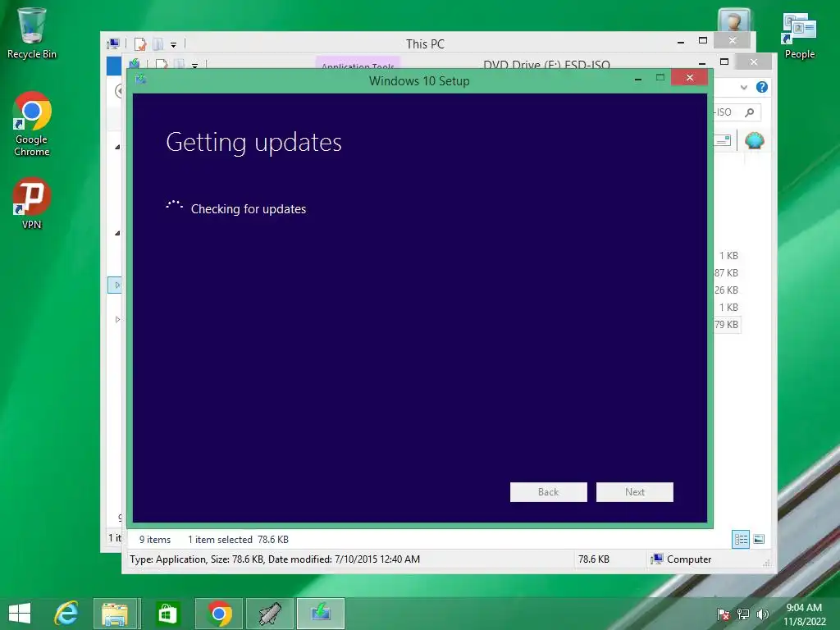Click the Back button in Windows 10 Setup

click(x=548, y=492)
